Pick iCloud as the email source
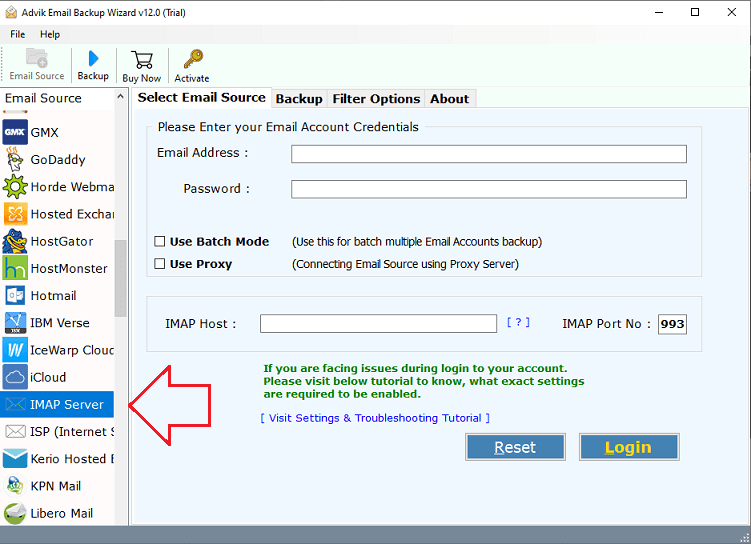751x544 pixels. (x=48, y=377)
